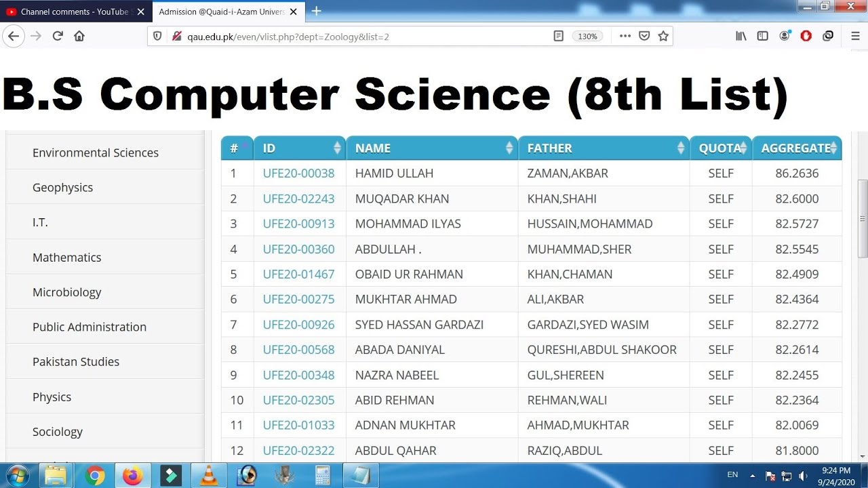Open applicant link UFE20-02243

coord(298,199)
